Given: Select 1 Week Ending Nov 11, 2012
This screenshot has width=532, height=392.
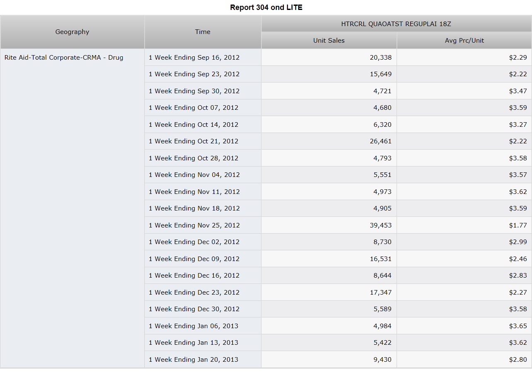Looking at the screenshot, I should point(203,191).
